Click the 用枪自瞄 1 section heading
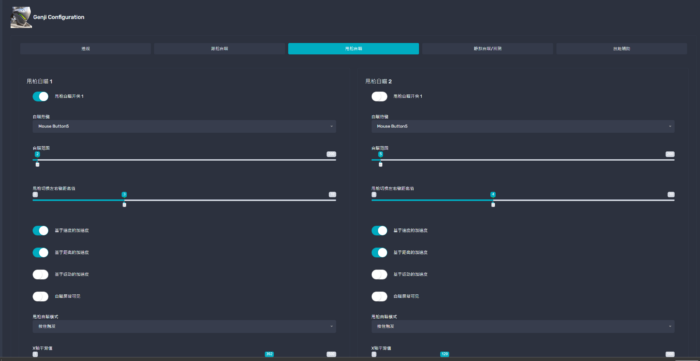The image size is (700, 361). click(40, 82)
